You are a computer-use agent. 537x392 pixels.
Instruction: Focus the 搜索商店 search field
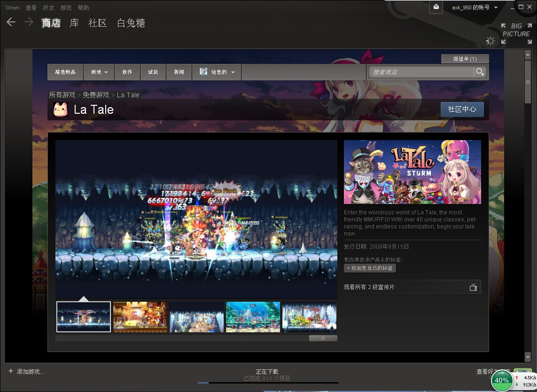tap(421, 72)
